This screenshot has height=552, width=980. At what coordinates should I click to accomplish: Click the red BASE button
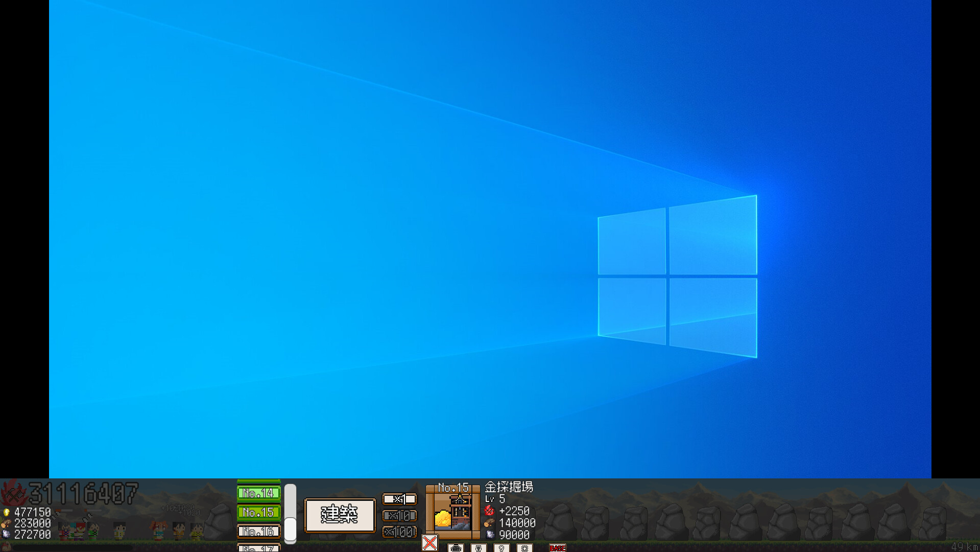[x=558, y=548]
